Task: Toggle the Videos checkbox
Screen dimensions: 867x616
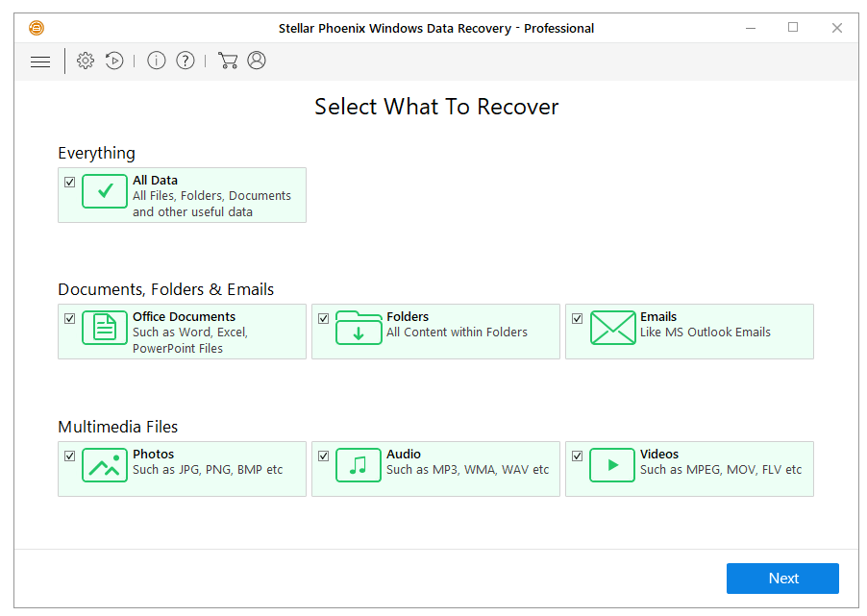Action: click(x=577, y=456)
